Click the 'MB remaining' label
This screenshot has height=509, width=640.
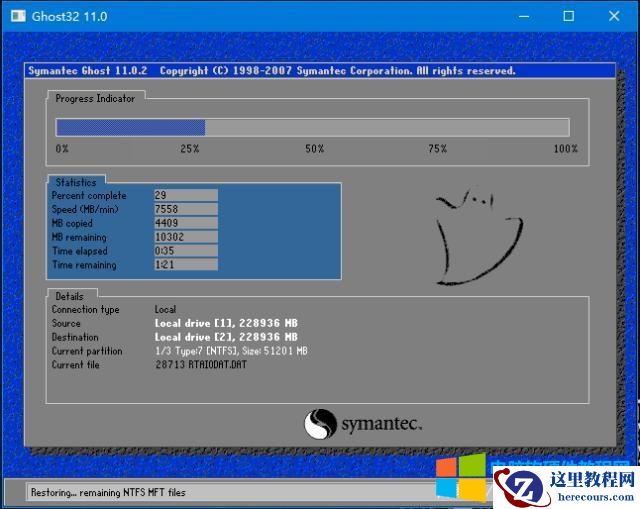click(79, 237)
